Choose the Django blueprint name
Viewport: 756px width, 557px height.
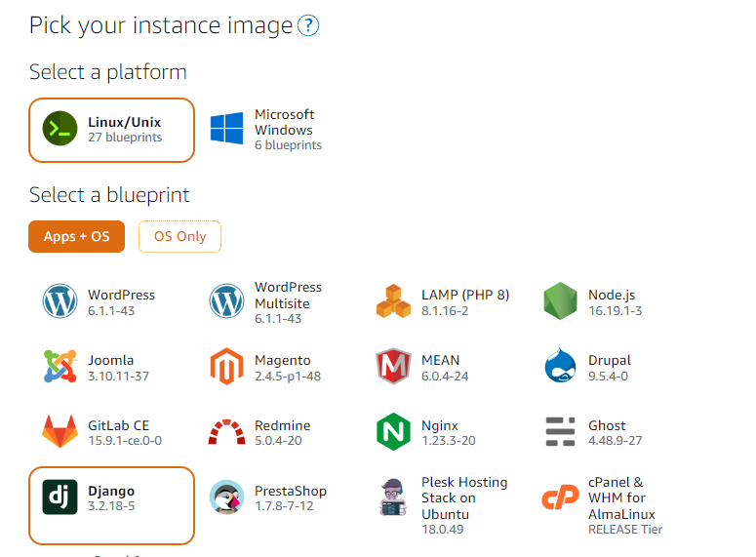[x=111, y=491]
